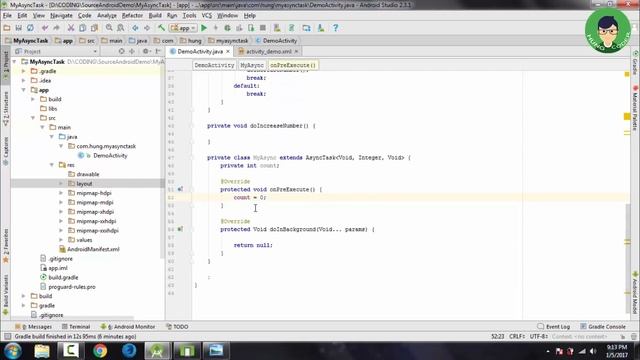The width and height of the screenshot is (640, 360).
Task: Open the Build menu
Action: click(155, 16)
